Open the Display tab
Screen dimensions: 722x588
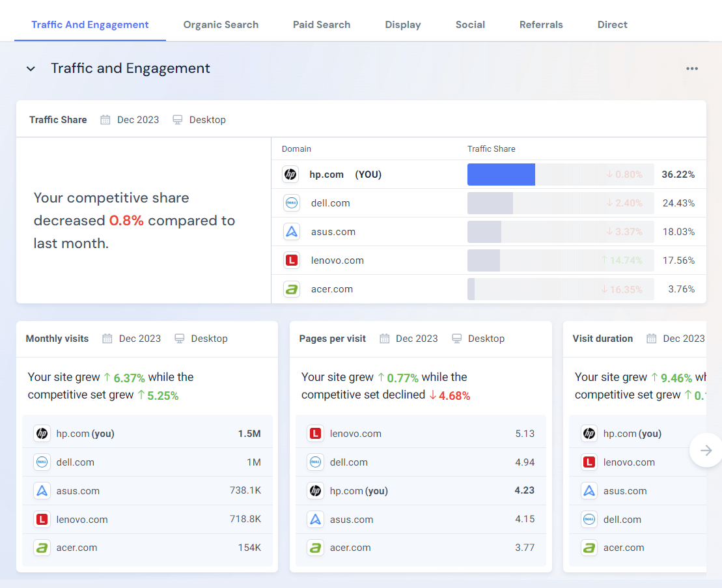point(403,25)
